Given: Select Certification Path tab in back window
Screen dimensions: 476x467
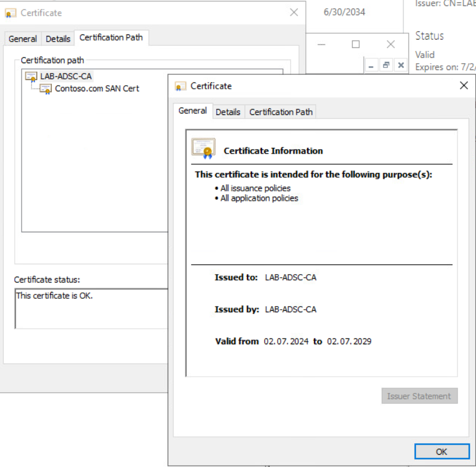Looking at the screenshot, I should (x=111, y=37).
